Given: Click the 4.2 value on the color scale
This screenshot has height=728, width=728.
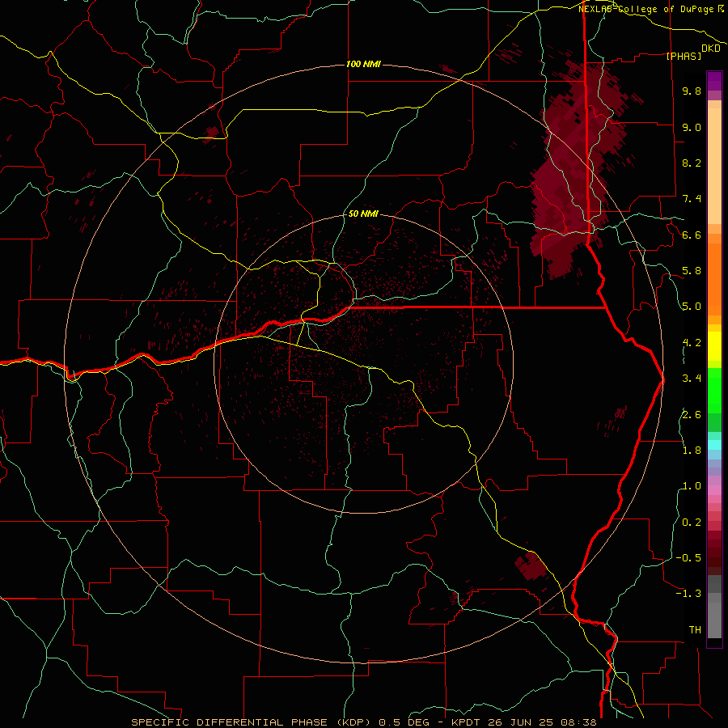Looking at the screenshot, I should pyautogui.click(x=692, y=343).
